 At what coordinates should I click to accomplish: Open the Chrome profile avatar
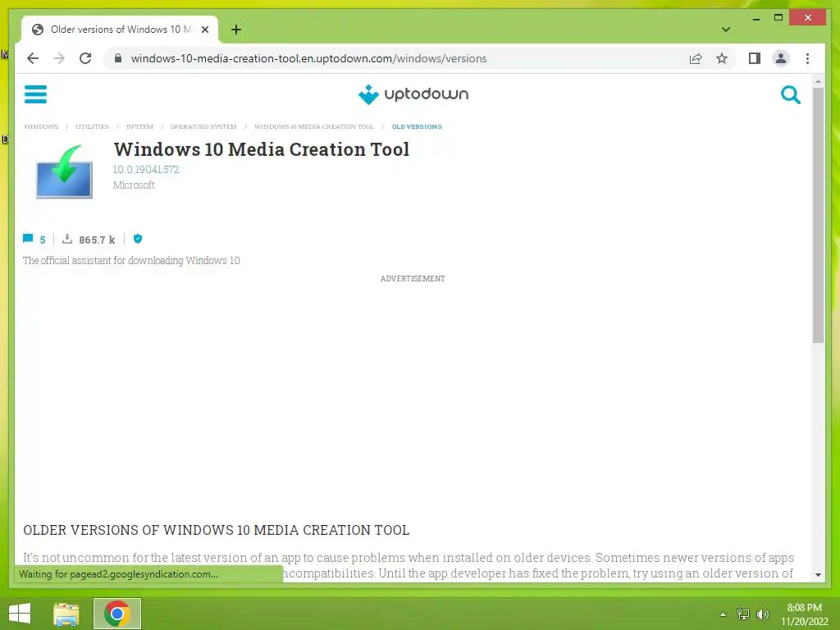[x=781, y=58]
